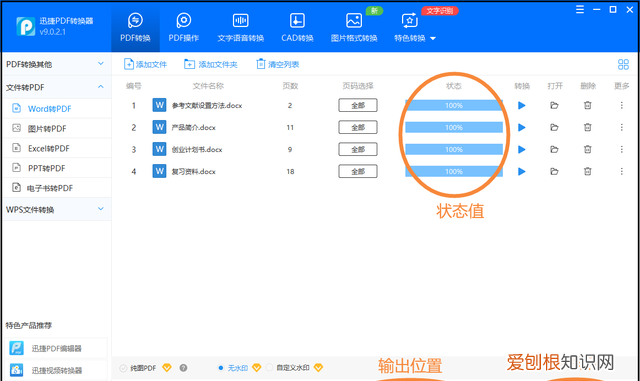Click VIP diamond beside 无水印
The height and width of the screenshot is (381, 640).
[x=256, y=368]
